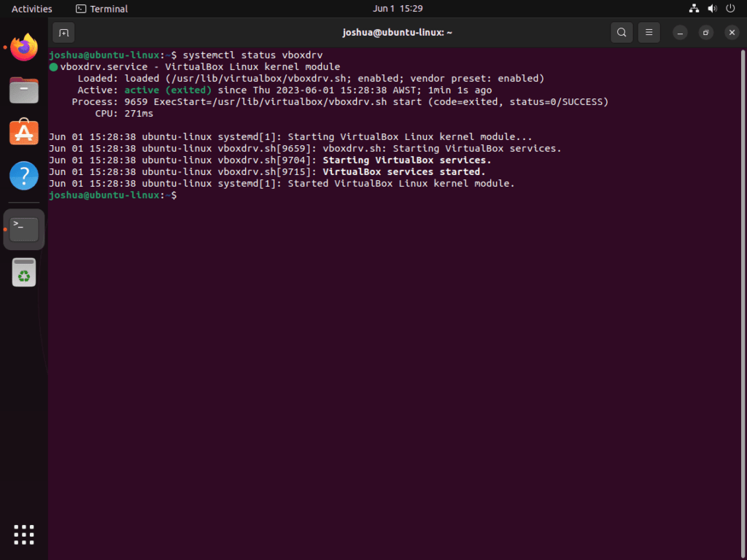Image resolution: width=747 pixels, height=560 pixels.
Task: Open the Files app from the dock
Action: (x=23, y=90)
